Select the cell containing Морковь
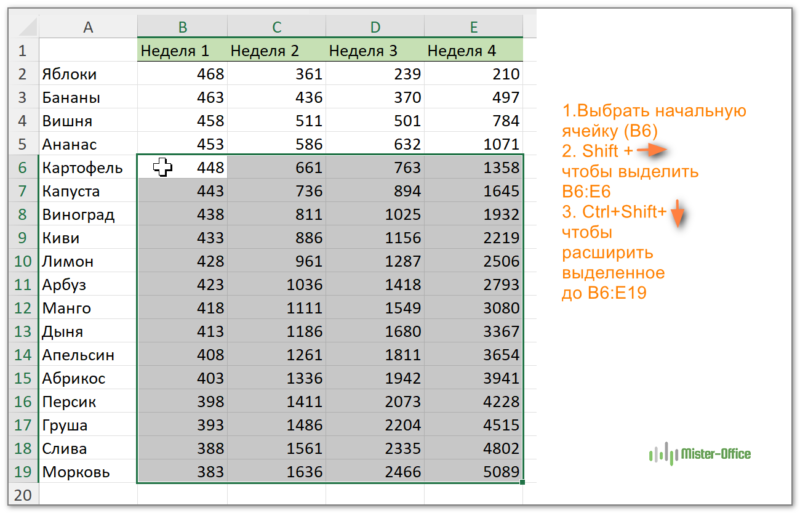800x513 pixels. 87,472
